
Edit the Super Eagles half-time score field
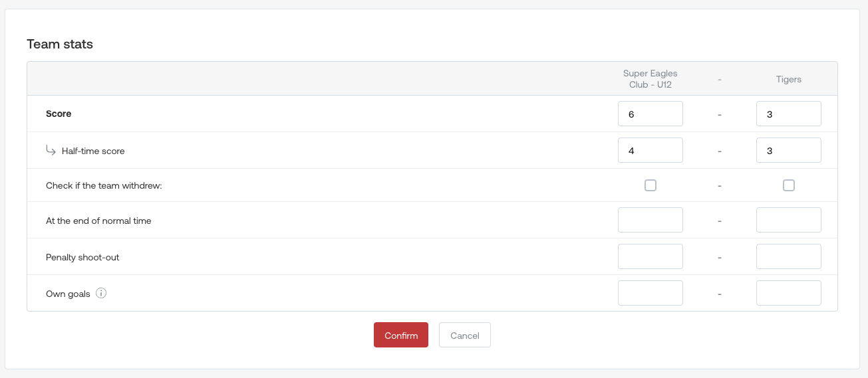click(651, 150)
